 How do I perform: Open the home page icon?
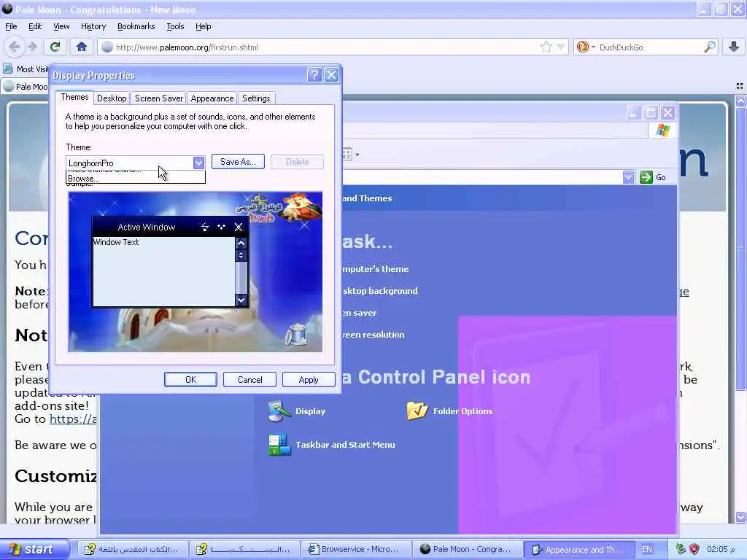coord(82,47)
